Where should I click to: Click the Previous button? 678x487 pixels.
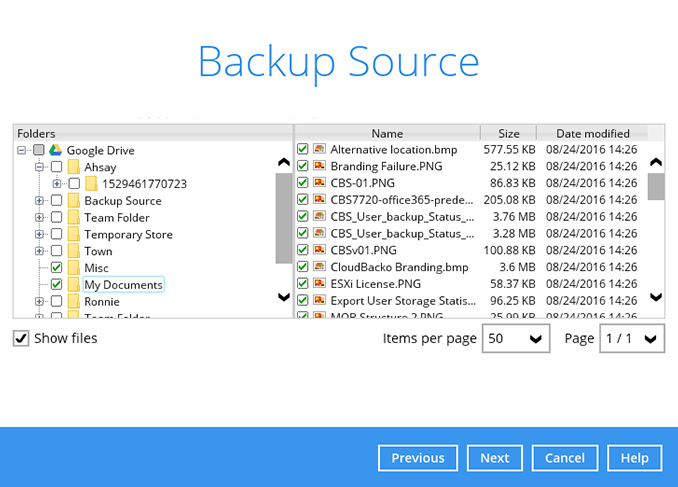tap(418, 458)
